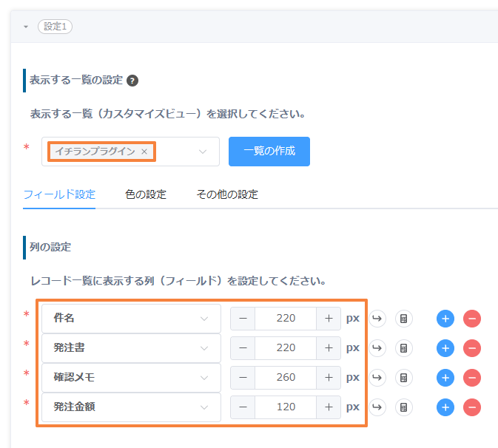This screenshot has height=448, width=498.
Task: Increase width of 件名 column
Action: [x=329, y=318]
